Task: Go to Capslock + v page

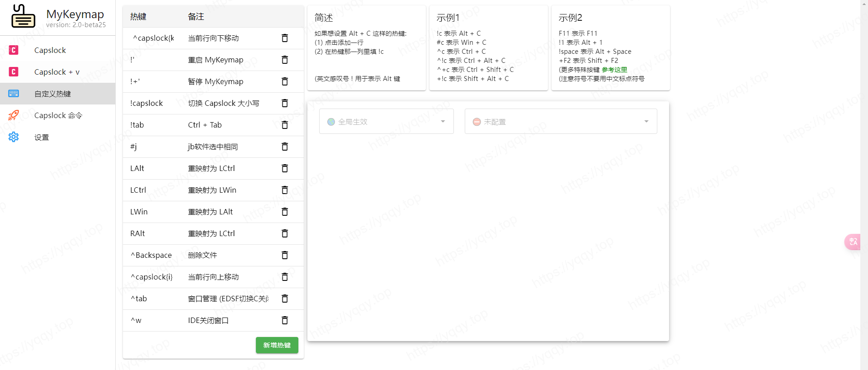Action: coord(57,72)
